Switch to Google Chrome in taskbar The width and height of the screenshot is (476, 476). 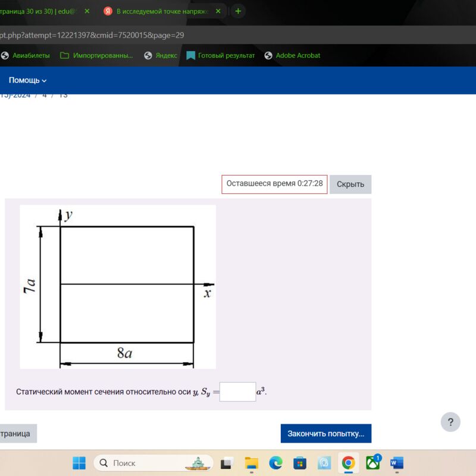tap(348, 463)
